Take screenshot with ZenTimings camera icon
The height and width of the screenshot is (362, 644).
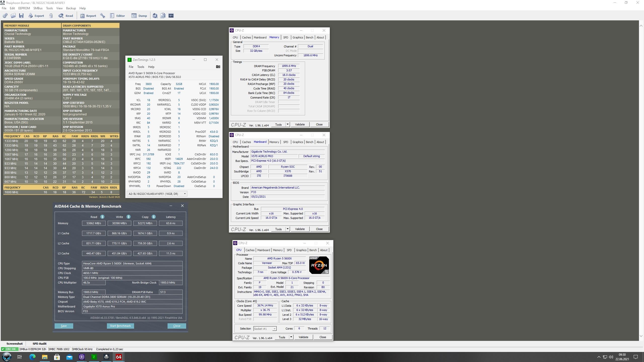point(218,67)
